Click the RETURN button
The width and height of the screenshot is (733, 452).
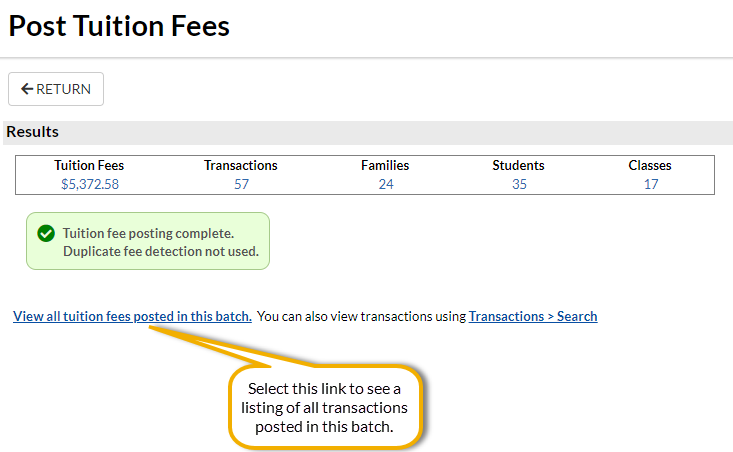click(x=56, y=89)
